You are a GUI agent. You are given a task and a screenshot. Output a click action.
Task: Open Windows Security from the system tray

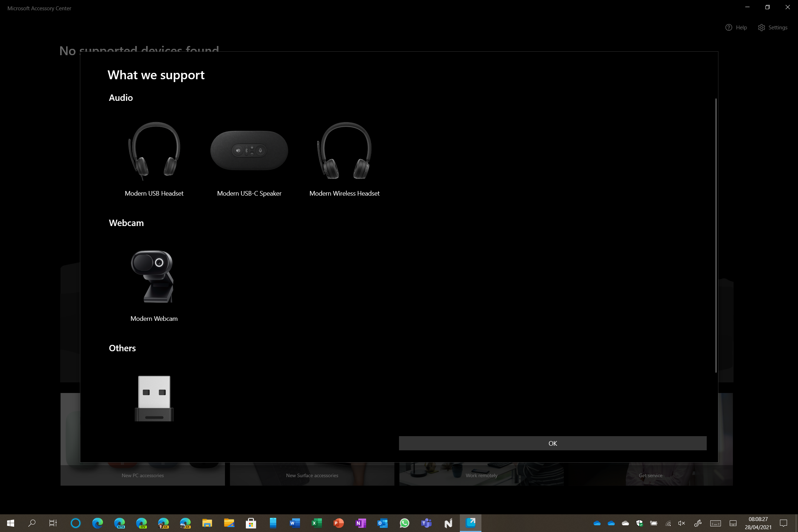tap(640, 523)
